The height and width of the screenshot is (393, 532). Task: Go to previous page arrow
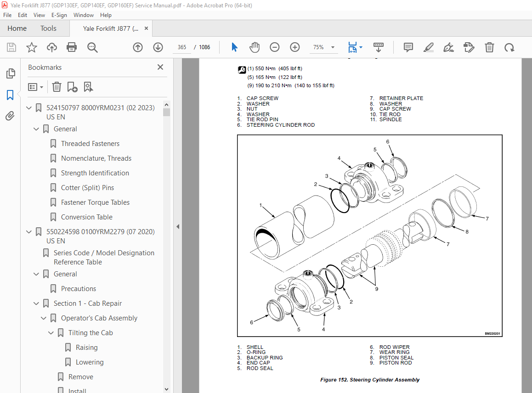(x=138, y=47)
